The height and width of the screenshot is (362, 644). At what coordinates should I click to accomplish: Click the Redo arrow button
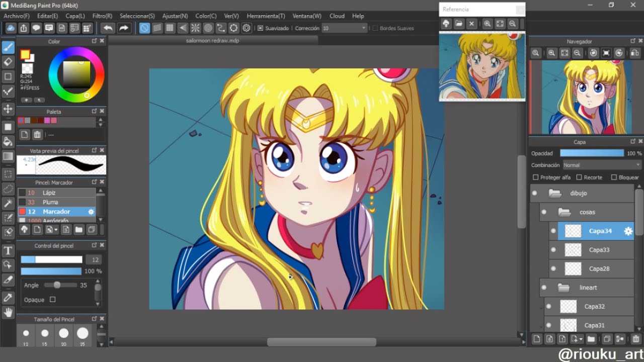tap(124, 28)
